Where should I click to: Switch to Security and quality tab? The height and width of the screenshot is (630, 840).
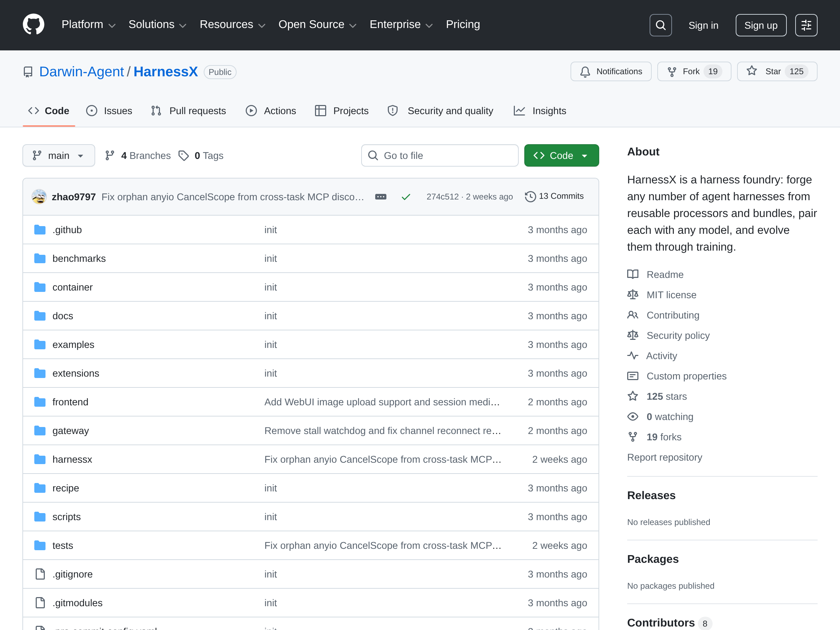441,111
